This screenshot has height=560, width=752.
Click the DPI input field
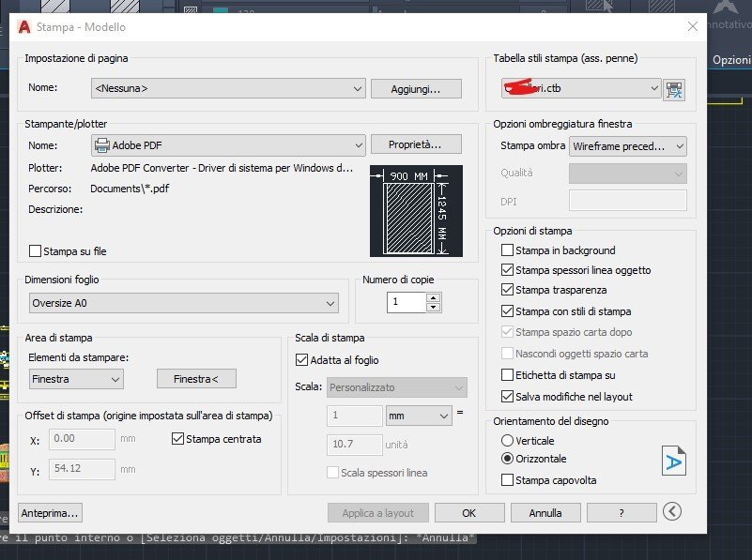(628, 201)
